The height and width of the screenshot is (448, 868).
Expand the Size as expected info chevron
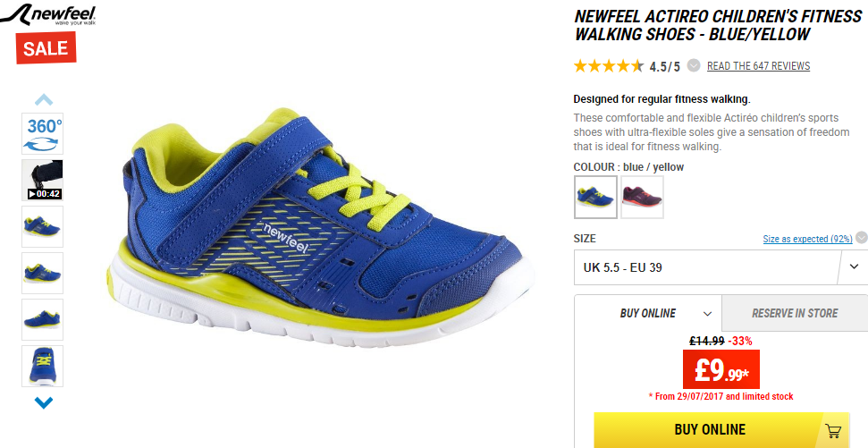(862, 238)
